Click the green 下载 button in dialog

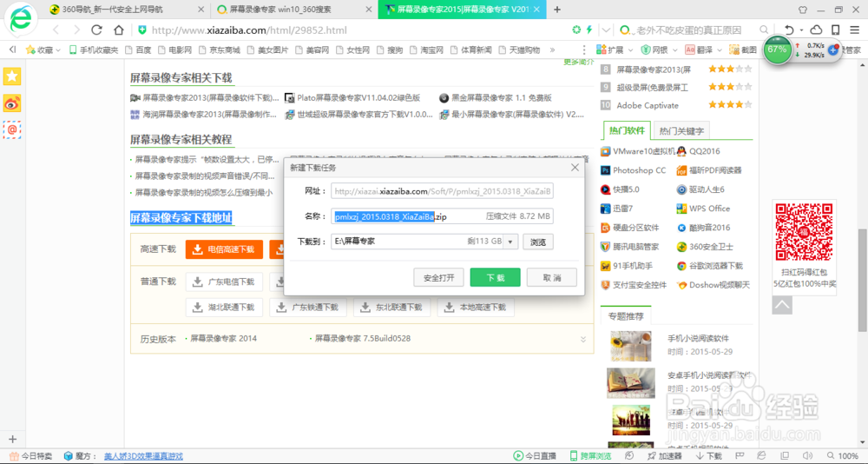tap(495, 278)
